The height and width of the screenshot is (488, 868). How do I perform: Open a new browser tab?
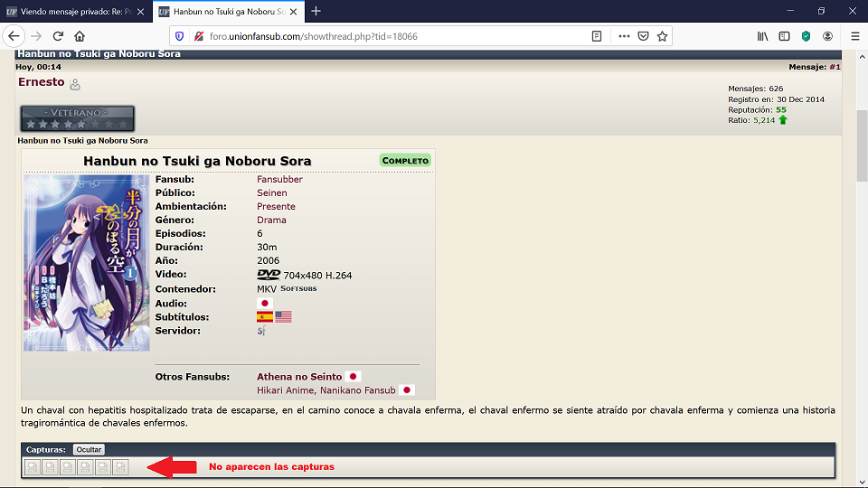point(316,12)
